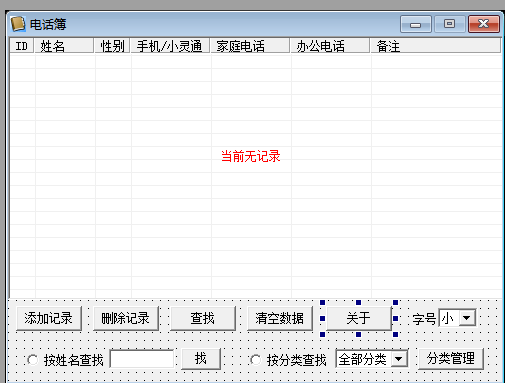Image resolution: width=505 pixels, height=383 pixels.
Task: Click the 清空数据 button
Action: point(280,318)
